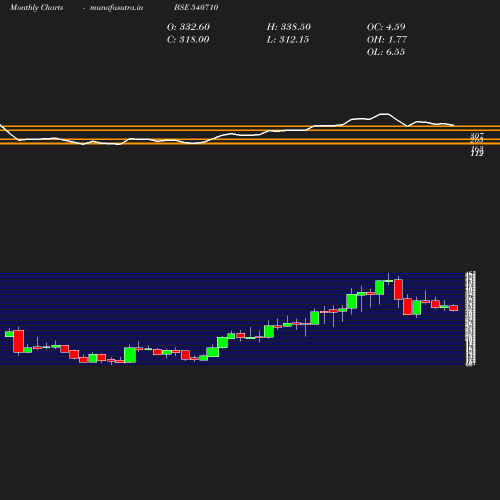Select the low value 'L: 312.15'
Screen dimensions: 500x500
[x=288, y=40]
